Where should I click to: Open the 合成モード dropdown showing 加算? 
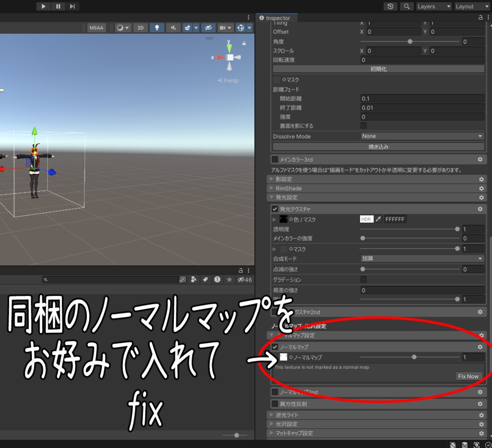point(422,258)
